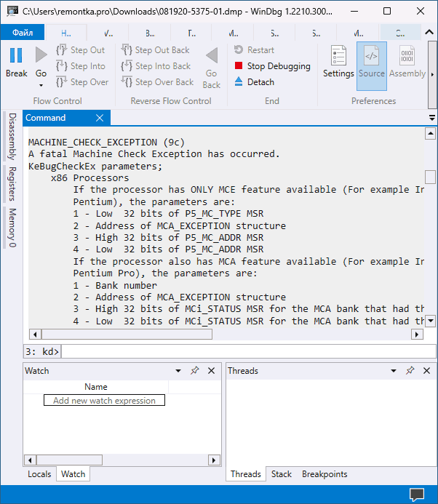The width and height of the screenshot is (438, 504).
Task: Switch to the Stack tab
Action: (x=281, y=474)
